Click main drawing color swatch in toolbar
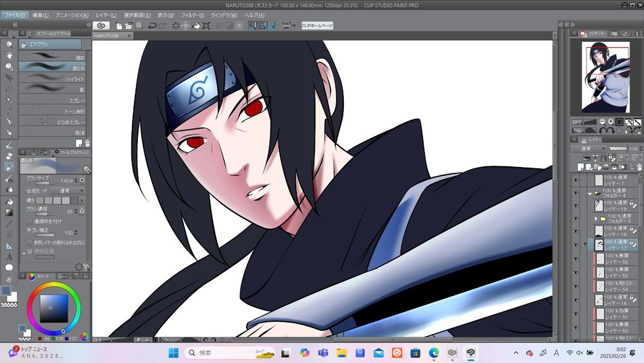The height and width of the screenshot is (363, 644). click(x=6, y=291)
